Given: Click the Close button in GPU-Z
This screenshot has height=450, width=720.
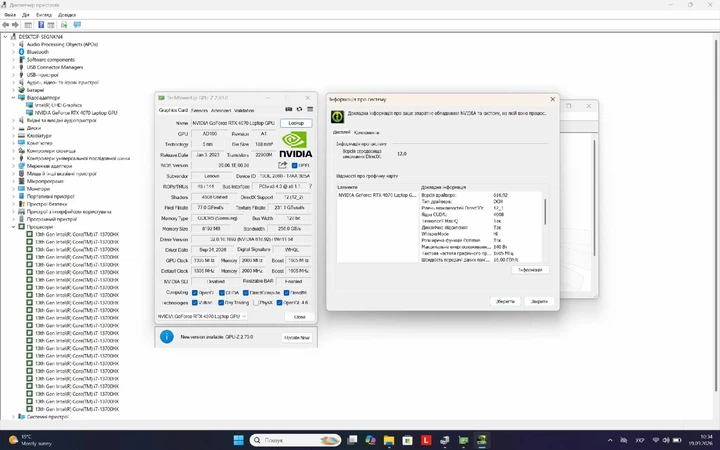Looking at the screenshot, I should tap(300, 317).
